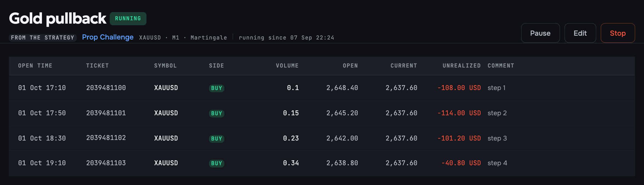Click BUY badge in the step 4 row
Screen dimensions: 644x185
[x=217, y=163]
